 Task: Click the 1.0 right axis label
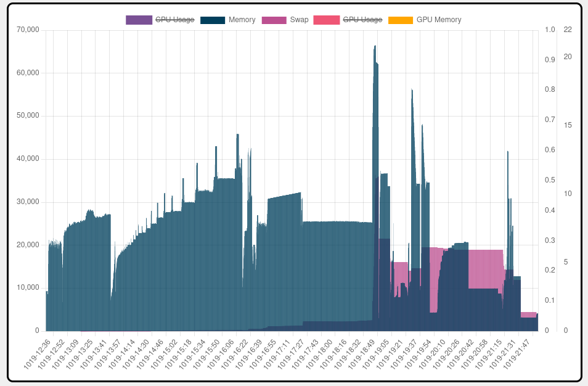click(x=550, y=30)
